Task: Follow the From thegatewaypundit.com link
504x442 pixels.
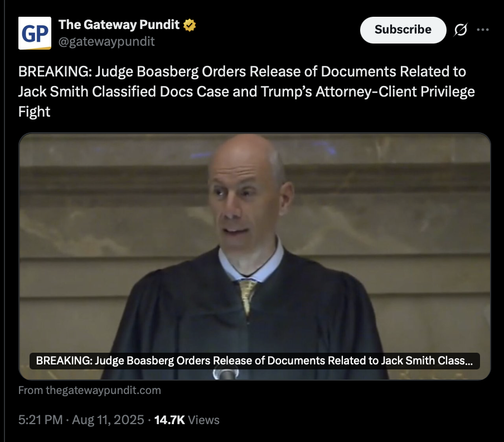Action: point(90,390)
